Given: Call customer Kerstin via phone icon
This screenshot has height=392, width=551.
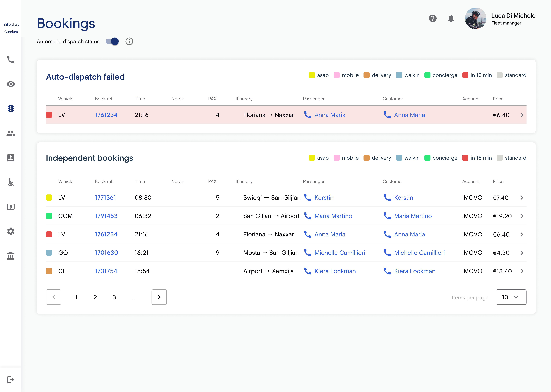Looking at the screenshot, I should coord(387,197).
